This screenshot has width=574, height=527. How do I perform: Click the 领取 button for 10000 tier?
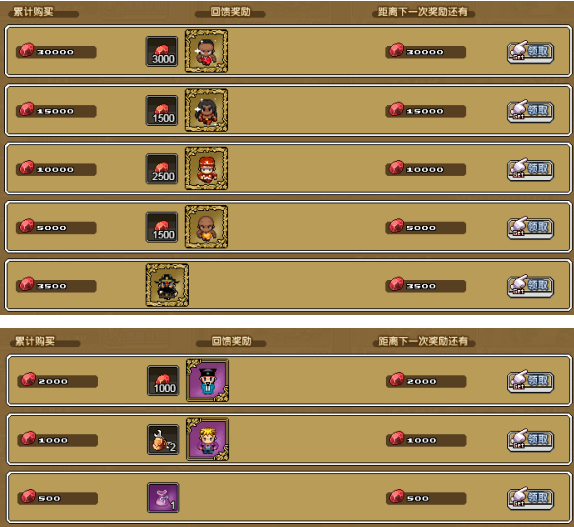(x=530, y=169)
